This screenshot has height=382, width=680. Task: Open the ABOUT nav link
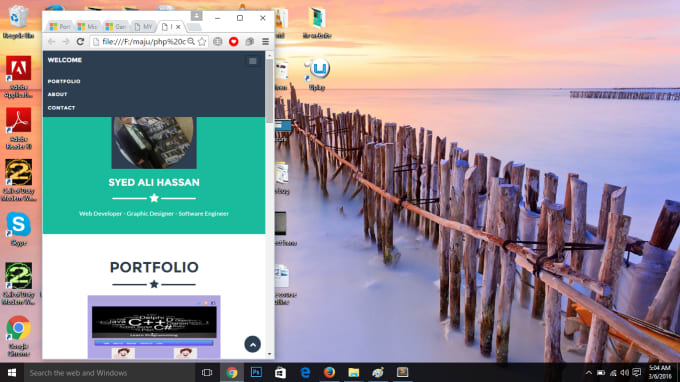(57, 94)
